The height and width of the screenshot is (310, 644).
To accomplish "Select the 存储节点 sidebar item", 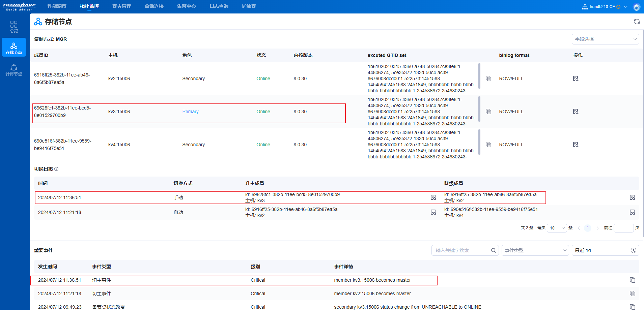I will click(x=14, y=48).
